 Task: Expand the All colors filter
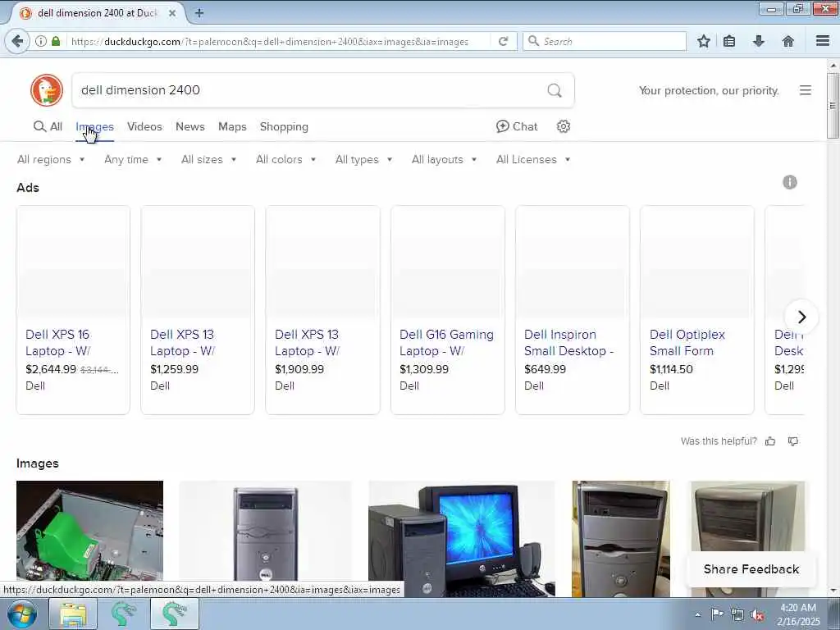[285, 160]
